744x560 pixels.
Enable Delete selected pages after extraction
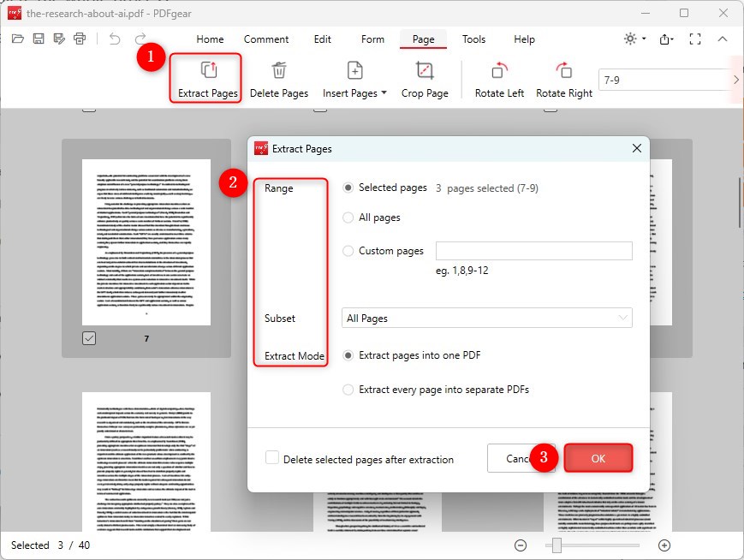[271, 459]
